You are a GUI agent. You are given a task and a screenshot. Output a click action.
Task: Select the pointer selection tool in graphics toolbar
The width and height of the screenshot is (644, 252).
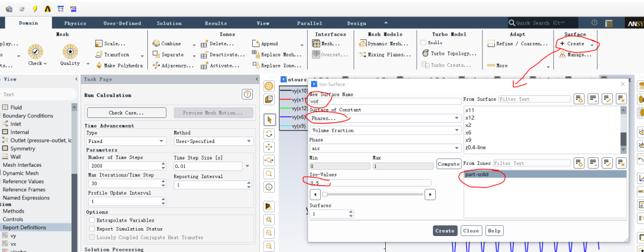(x=269, y=119)
